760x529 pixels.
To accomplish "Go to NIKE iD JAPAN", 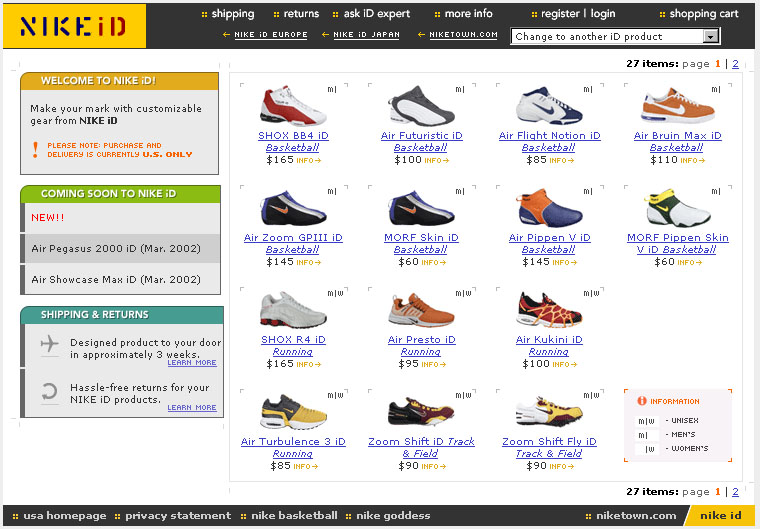I will tap(366, 35).
